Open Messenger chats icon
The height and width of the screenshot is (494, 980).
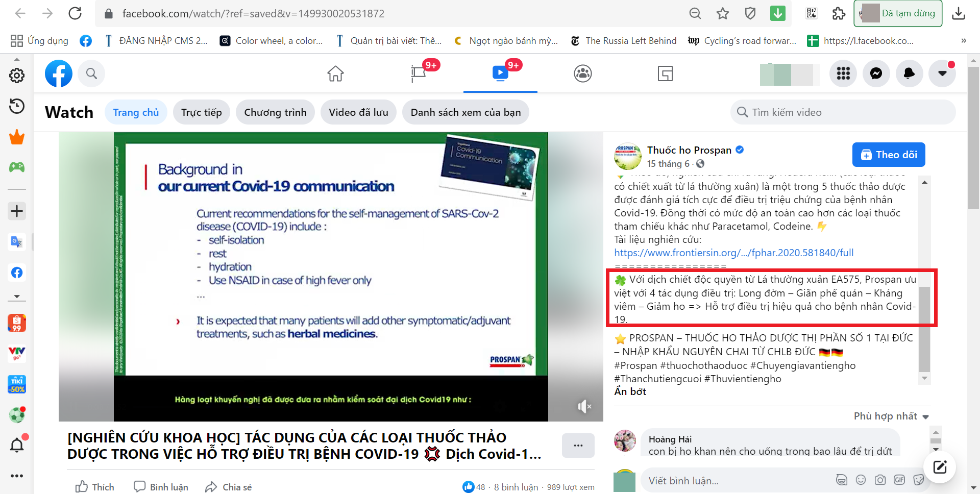click(876, 73)
